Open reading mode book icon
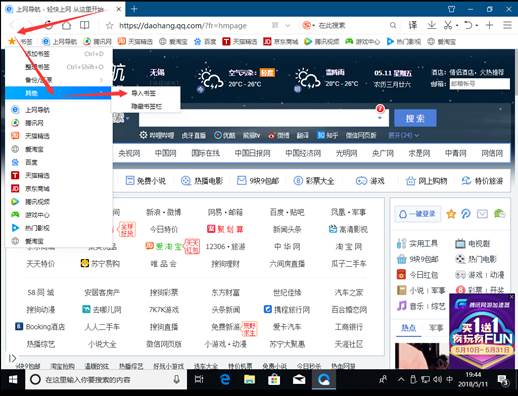 coord(84,25)
